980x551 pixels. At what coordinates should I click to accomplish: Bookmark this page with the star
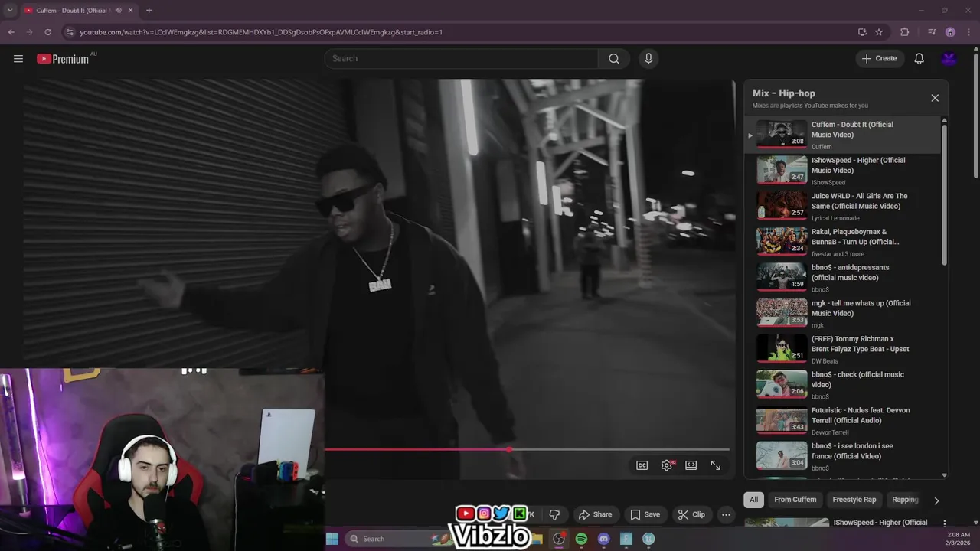(x=879, y=32)
